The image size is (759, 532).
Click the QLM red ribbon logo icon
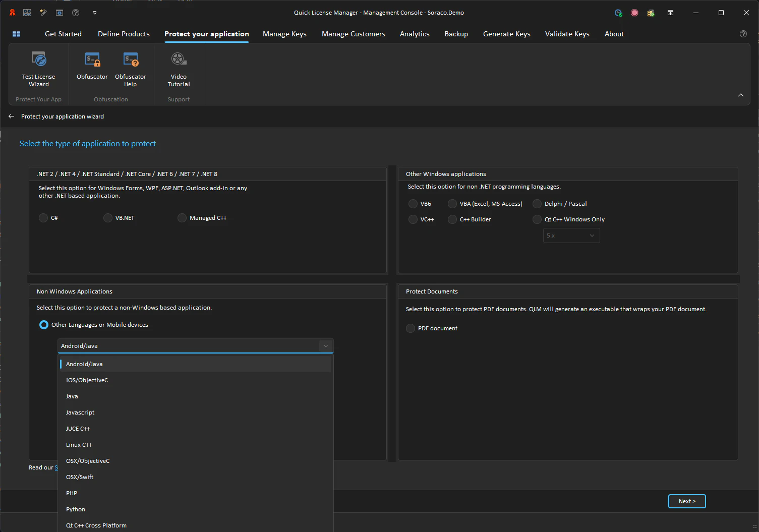[x=12, y=13]
